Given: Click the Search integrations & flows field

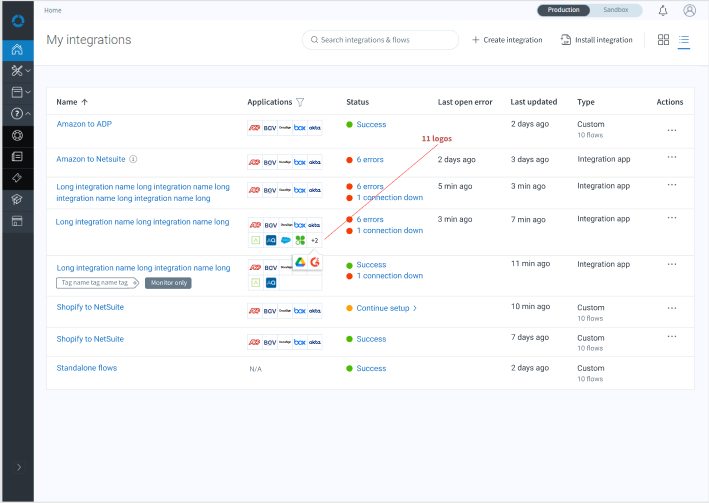Looking at the screenshot, I should coord(380,40).
